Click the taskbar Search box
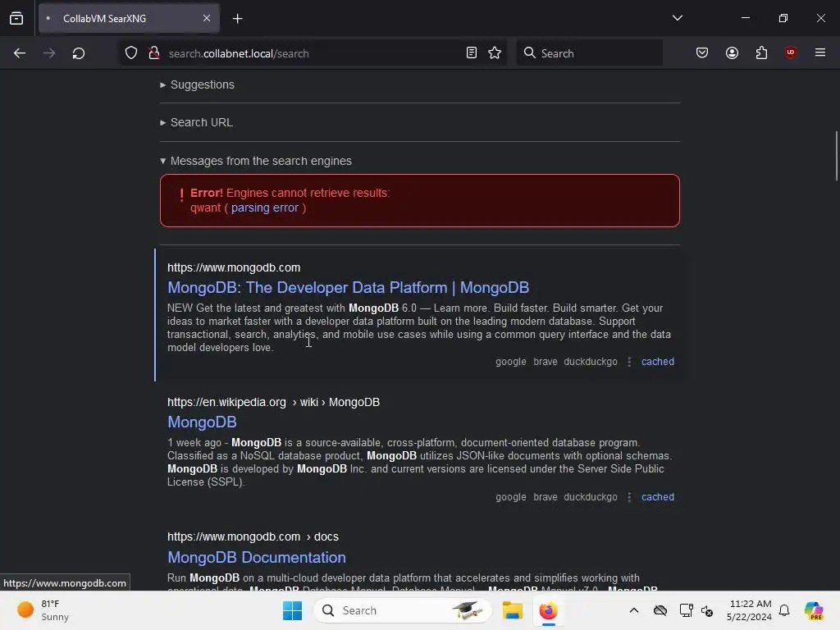The image size is (840, 630). click(403, 610)
